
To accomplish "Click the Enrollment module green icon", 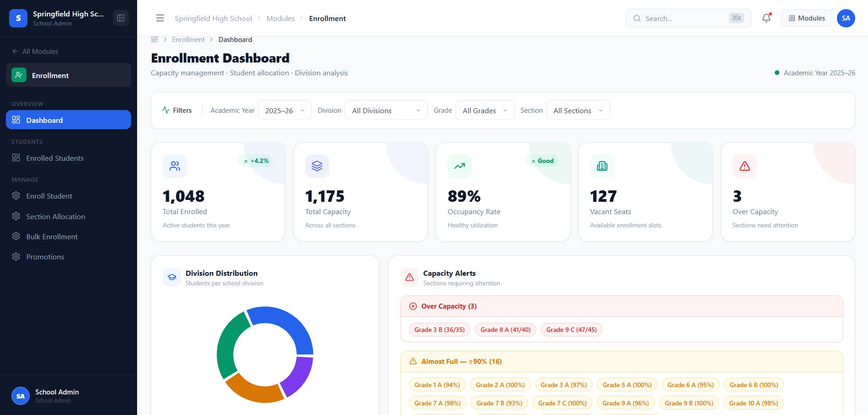I will (x=19, y=75).
